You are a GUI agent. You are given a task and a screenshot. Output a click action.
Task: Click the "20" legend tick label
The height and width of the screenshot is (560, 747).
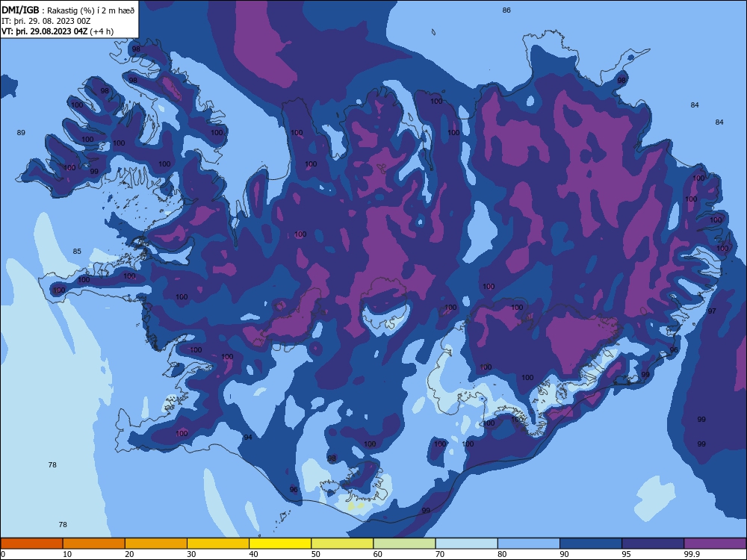tap(129, 554)
